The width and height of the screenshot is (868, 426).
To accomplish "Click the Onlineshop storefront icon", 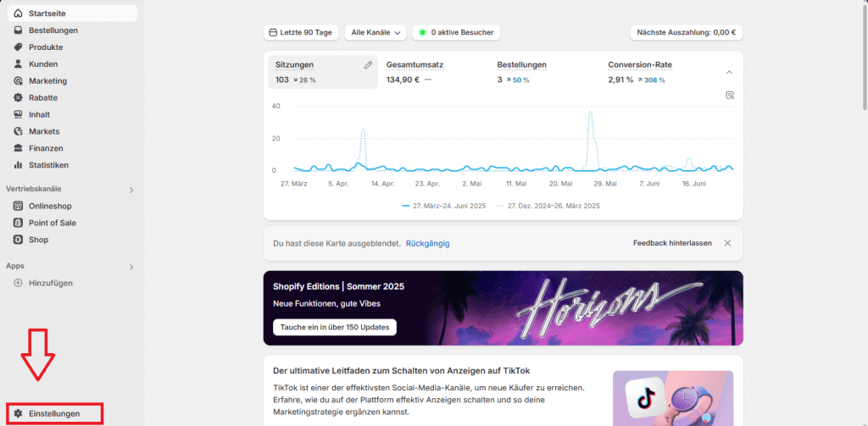I will [x=19, y=206].
